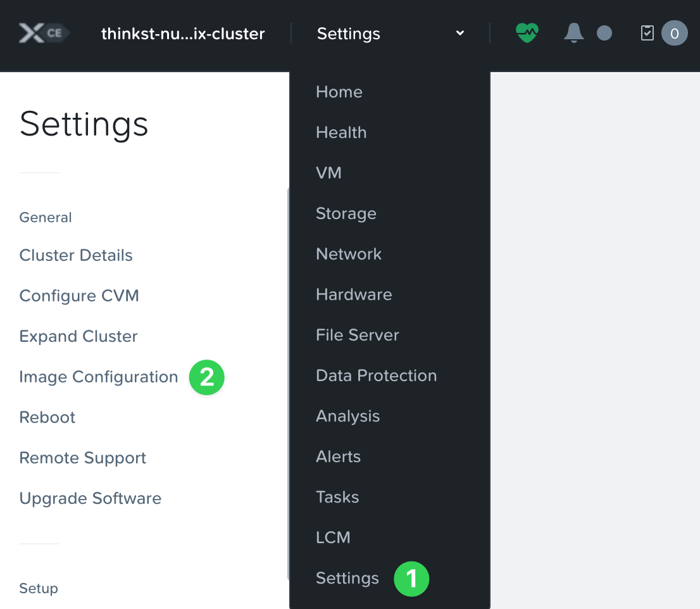
Task: Select Settings at the menu bottom
Action: coord(347,578)
